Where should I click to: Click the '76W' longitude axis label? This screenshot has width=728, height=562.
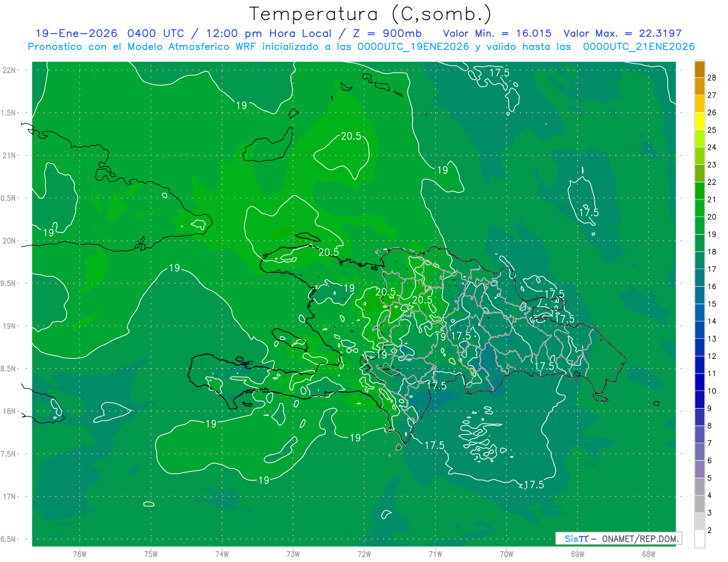point(79,554)
